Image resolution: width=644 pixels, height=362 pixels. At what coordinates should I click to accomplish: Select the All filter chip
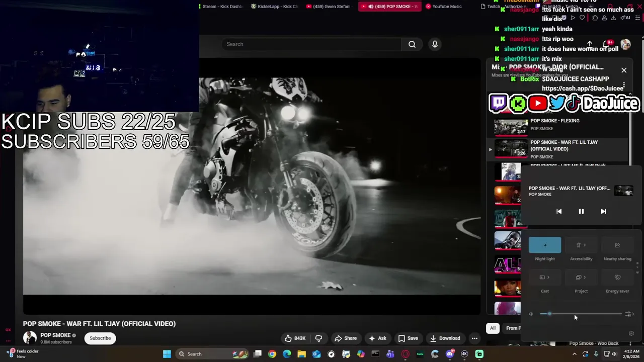(x=493, y=328)
